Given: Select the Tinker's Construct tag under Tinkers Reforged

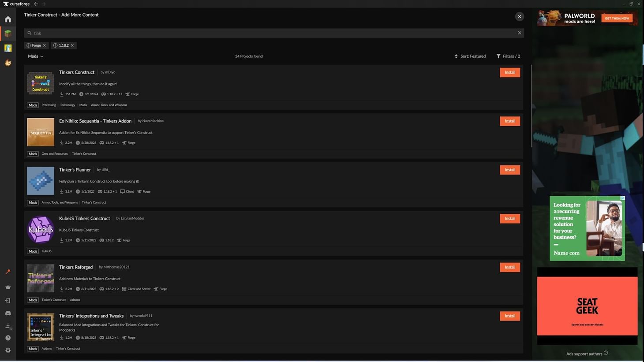Looking at the screenshot, I should click(53, 299).
